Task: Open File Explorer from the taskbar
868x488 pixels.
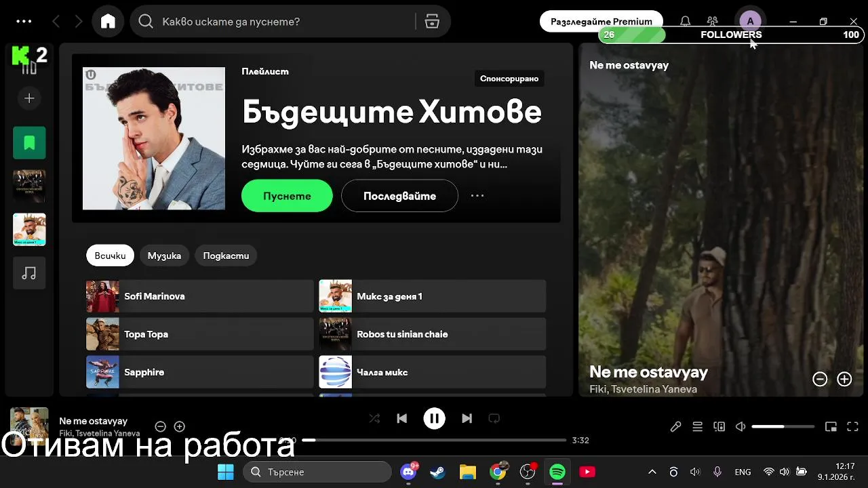Action: 468,472
